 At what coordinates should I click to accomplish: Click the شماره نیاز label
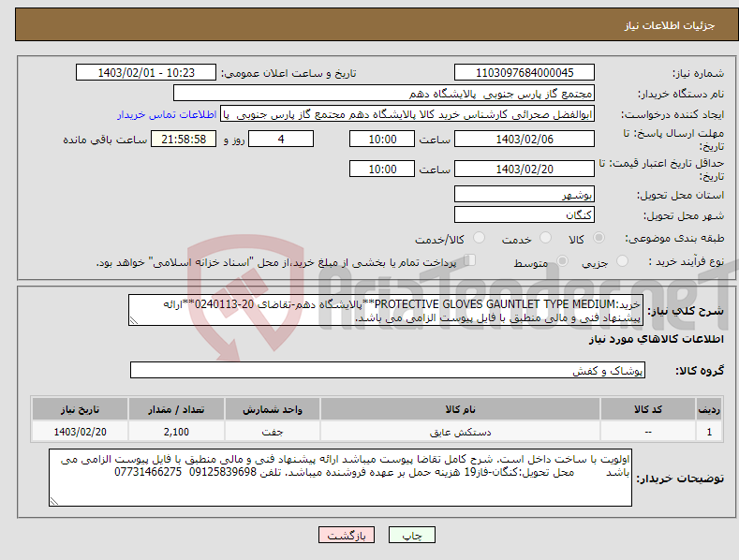pos(698,74)
